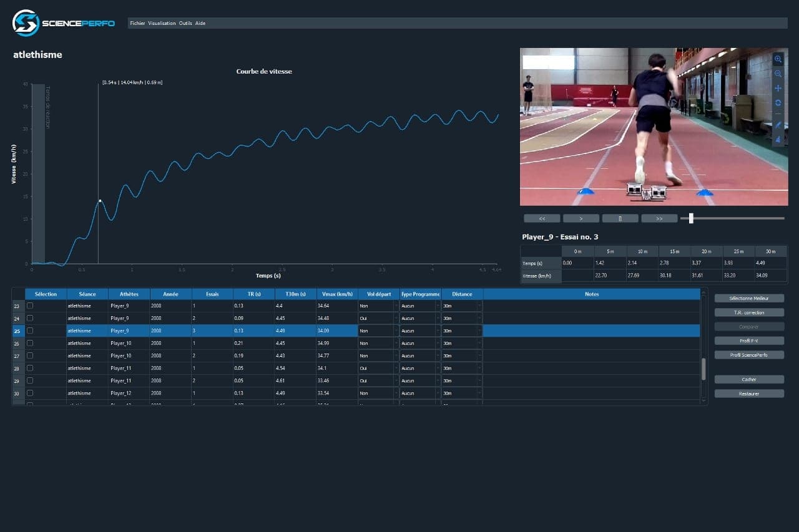Click the table's vertical scrollbar

click(x=704, y=347)
